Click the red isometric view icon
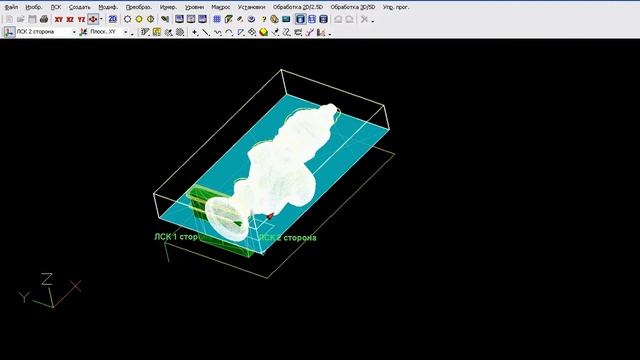This screenshot has height=360, width=640. [93, 19]
